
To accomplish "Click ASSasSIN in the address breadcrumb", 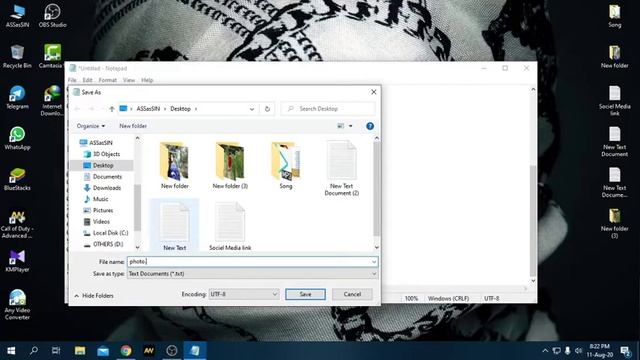I will 148,109.
